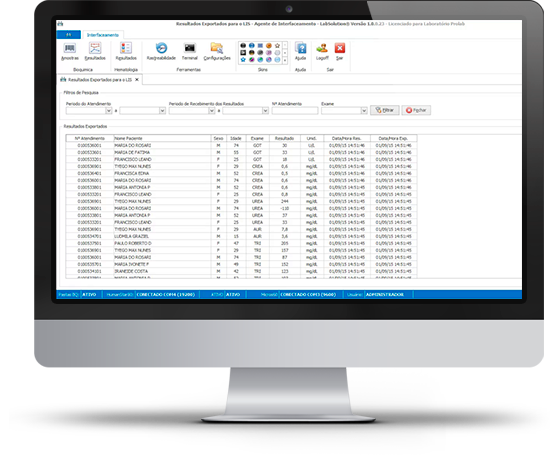The height and width of the screenshot is (465, 552).
Task: Open the blue application menu tab
Action: click(69, 35)
